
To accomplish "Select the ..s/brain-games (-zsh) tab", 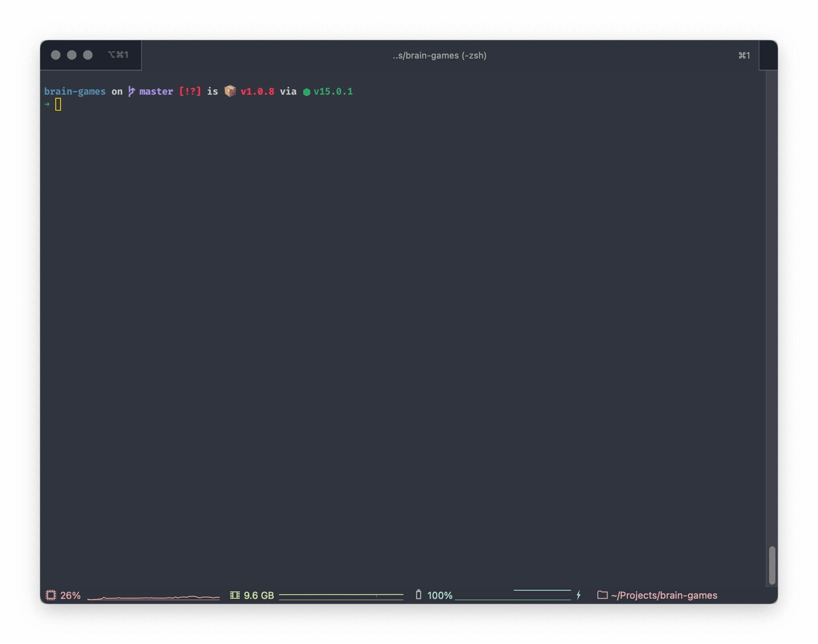I will coord(439,55).
